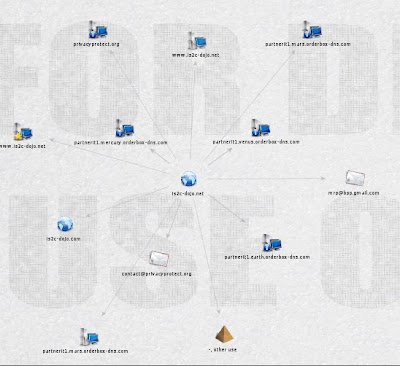This screenshot has width=400, height=366.
Task: Select the partnerit1.mercury.orderbox-dns.com server icon
Action: click(124, 128)
